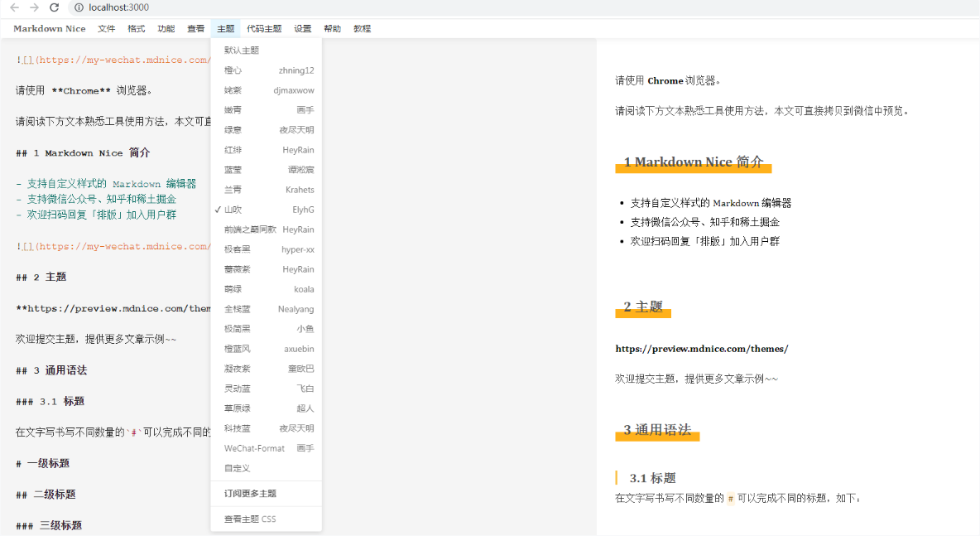
Task: Open the 教程 menu
Action: tap(362, 29)
